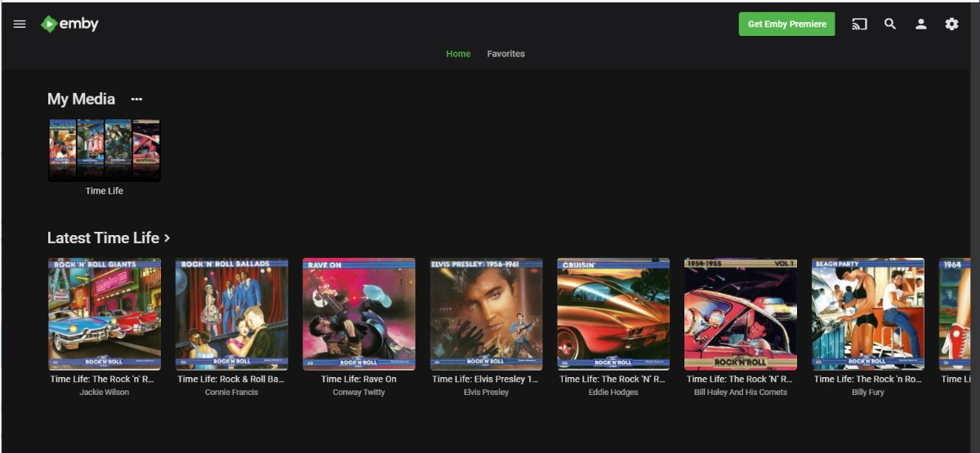Click the Jackie Wilson artist link
This screenshot has height=453, width=980.
(x=105, y=393)
